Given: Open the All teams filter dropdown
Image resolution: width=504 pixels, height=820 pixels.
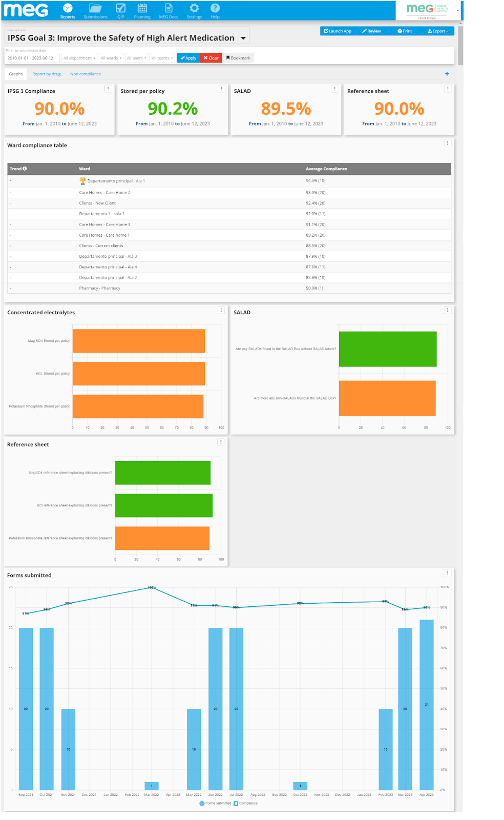Looking at the screenshot, I should [x=162, y=58].
